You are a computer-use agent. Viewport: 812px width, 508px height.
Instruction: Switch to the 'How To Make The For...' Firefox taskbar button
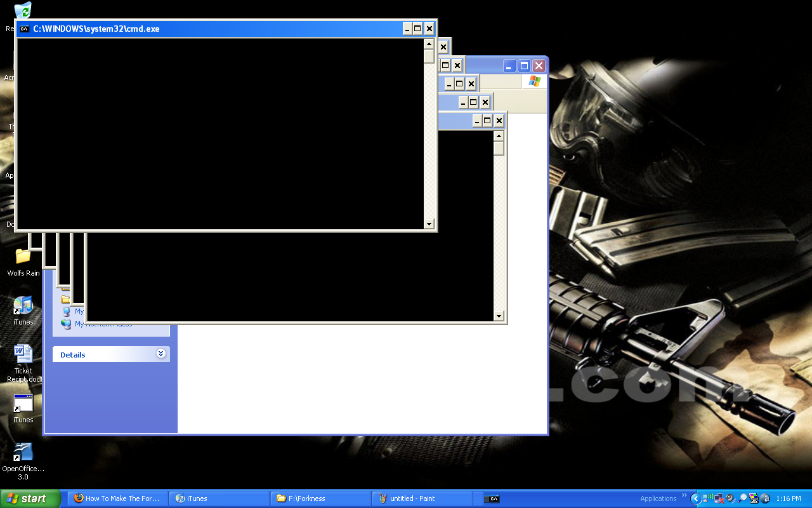pyautogui.click(x=119, y=498)
